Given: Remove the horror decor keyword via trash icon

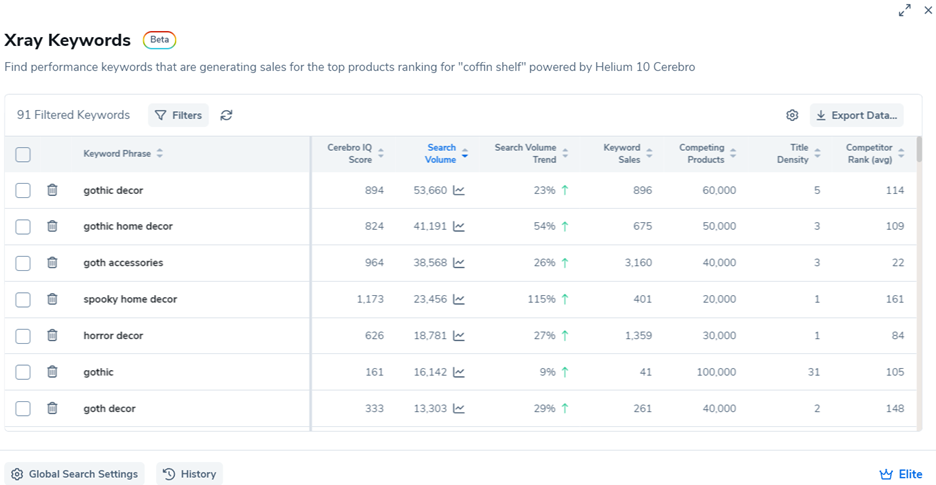Looking at the screenshot, I should [53, 336].
